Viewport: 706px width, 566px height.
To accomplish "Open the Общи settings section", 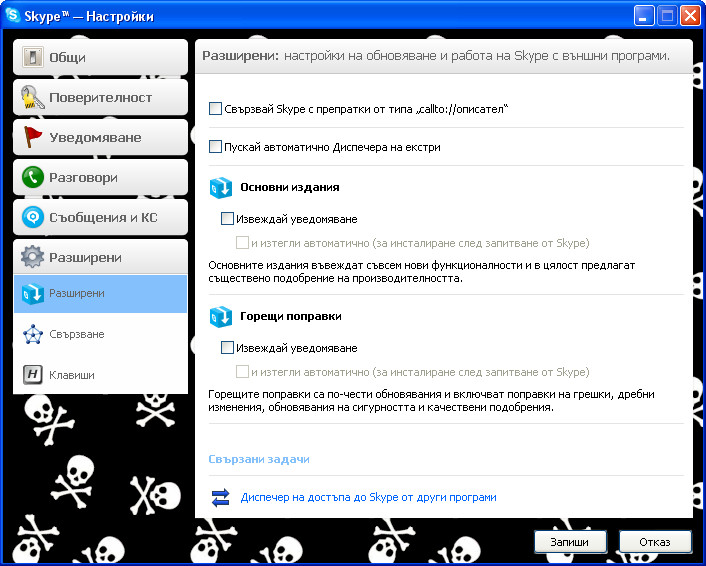I will pos(100,57).
